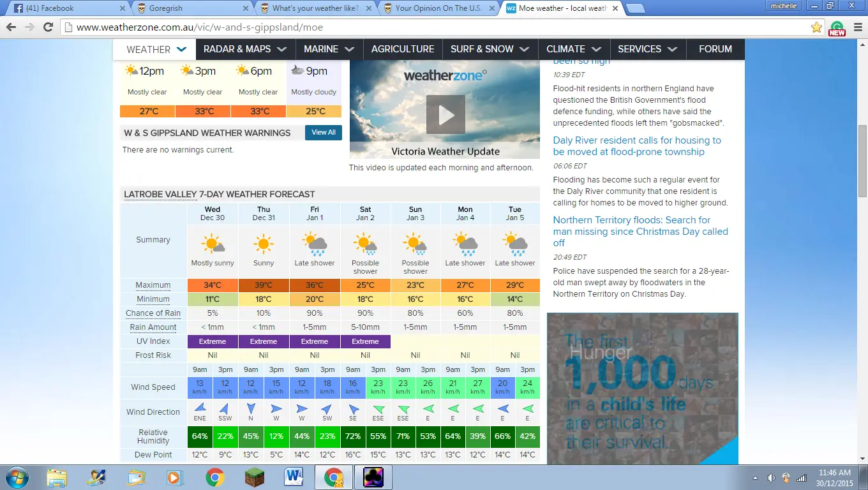868x490 pixels.
Task: Click the 11°C minimum temperature cell
Action: tap(213, 299)
